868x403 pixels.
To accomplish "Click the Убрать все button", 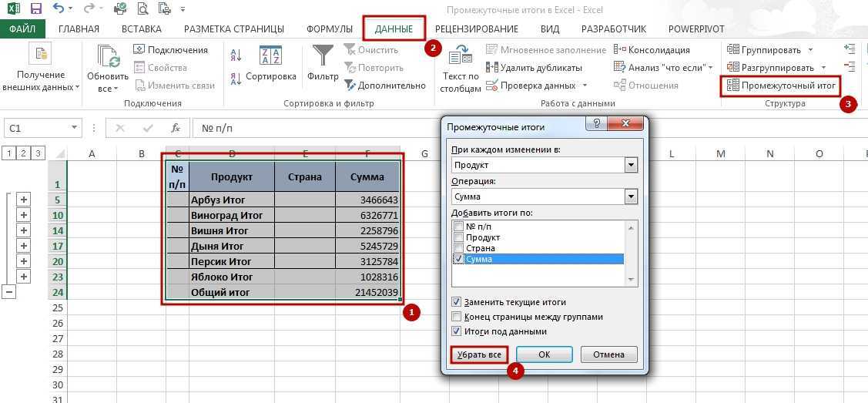I will coord(479,354).
